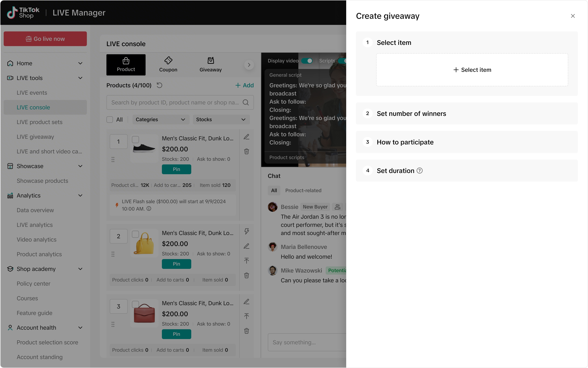Delete product 2 using the trash icon
Image resolution: width=588 pixels, height=368 pixels.
[246, 275]
